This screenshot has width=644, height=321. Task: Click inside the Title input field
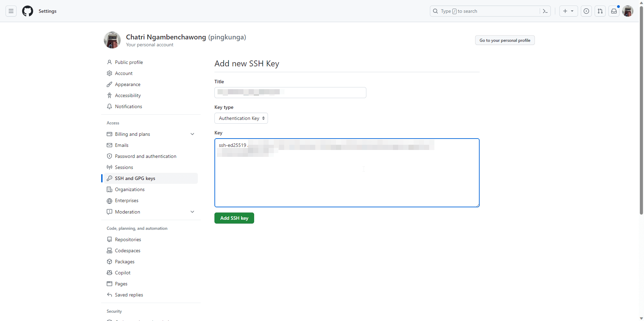[290, 93]
